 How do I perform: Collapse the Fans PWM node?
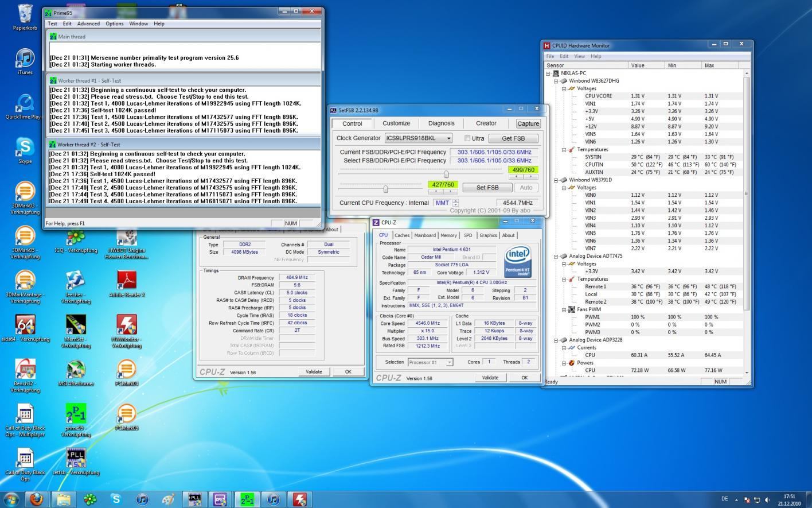(564, 309)
